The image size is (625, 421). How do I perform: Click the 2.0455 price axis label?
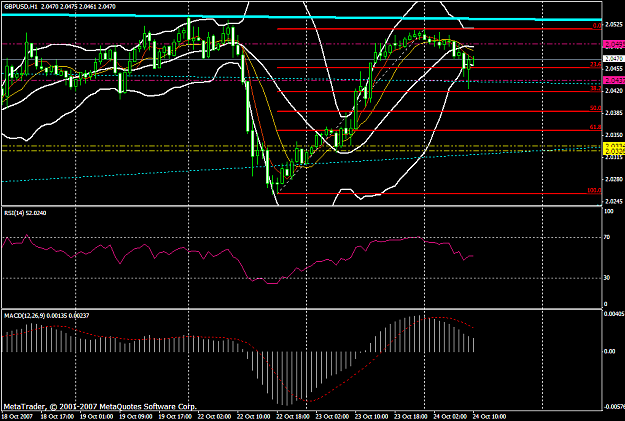click(614, 69)
